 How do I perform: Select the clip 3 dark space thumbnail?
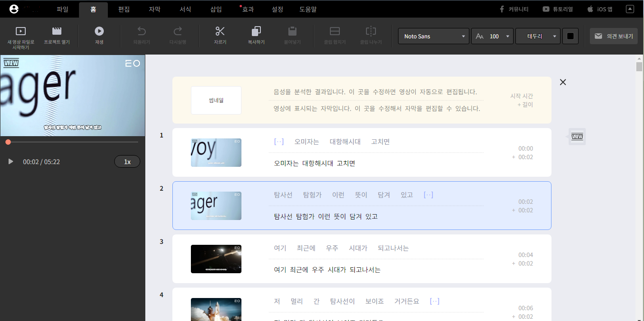216,259
